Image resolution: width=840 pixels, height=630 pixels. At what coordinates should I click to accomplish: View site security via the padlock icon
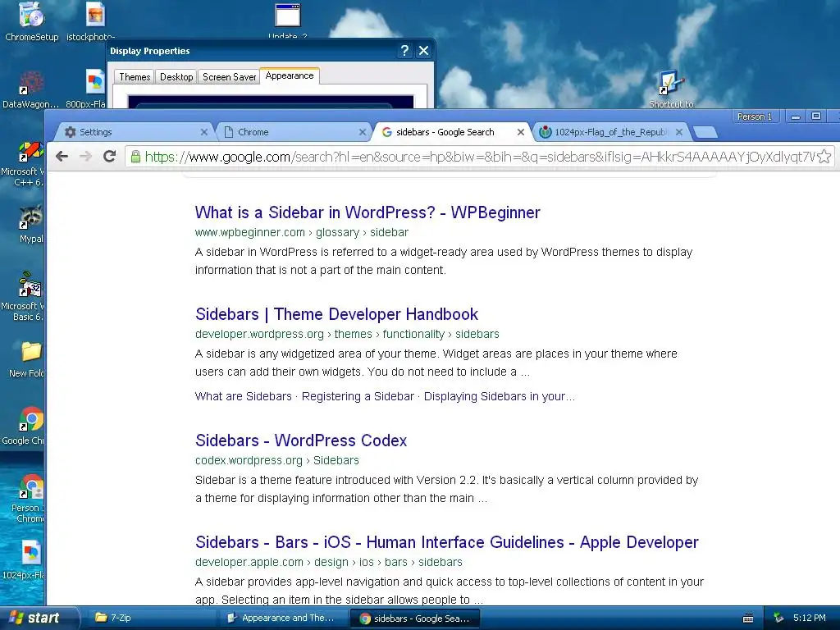pos(135,157)
